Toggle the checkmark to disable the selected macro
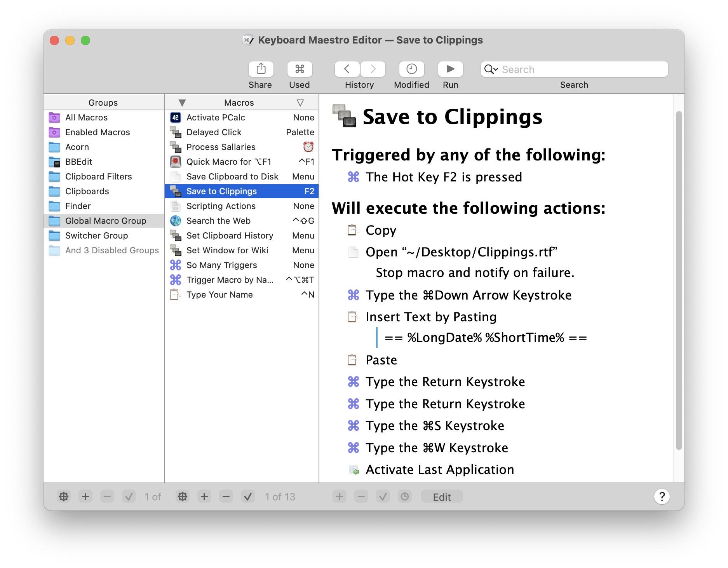The height and width of the screenshot is (568, 728). 248,497
